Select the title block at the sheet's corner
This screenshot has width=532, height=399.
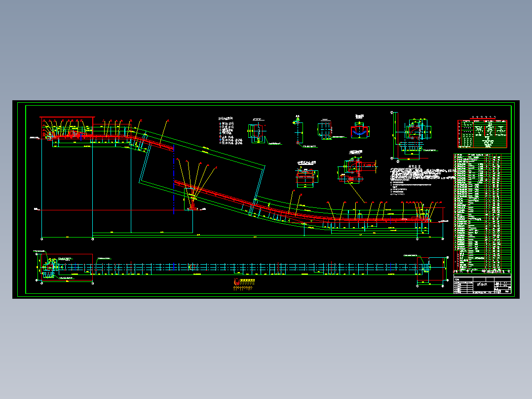[x=483, y=284]
